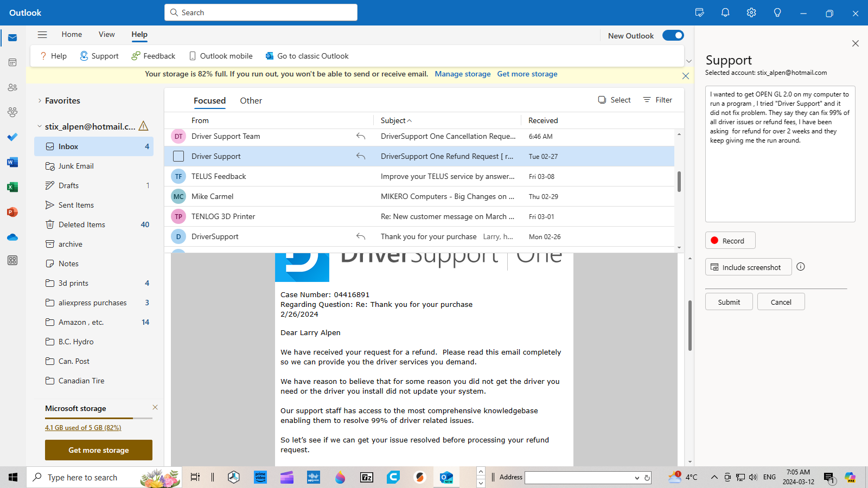This screenshot has height=488, width=868.
Task: Open the Deleted Items folder
Action: pyautogui.click(x=94, y=224)
